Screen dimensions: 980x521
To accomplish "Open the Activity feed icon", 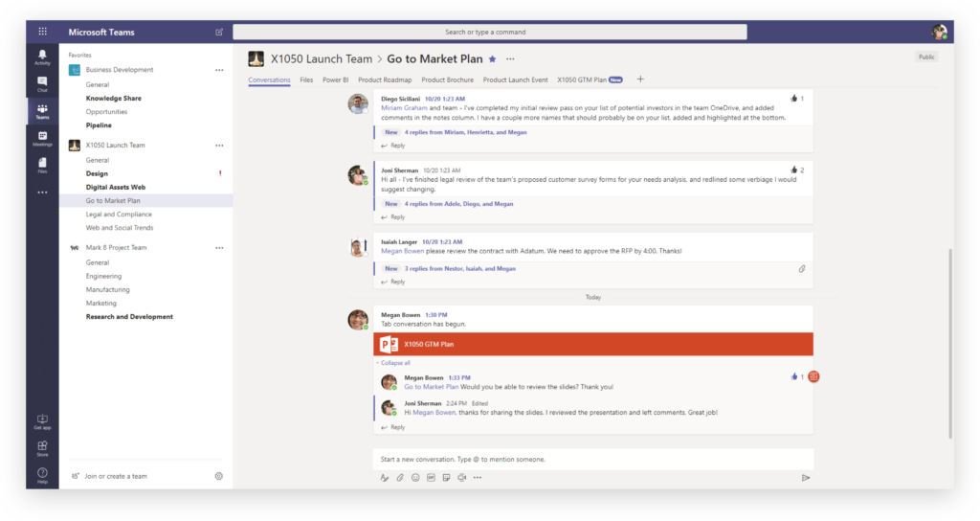I will pyautogui.click(x=42, y=57).
